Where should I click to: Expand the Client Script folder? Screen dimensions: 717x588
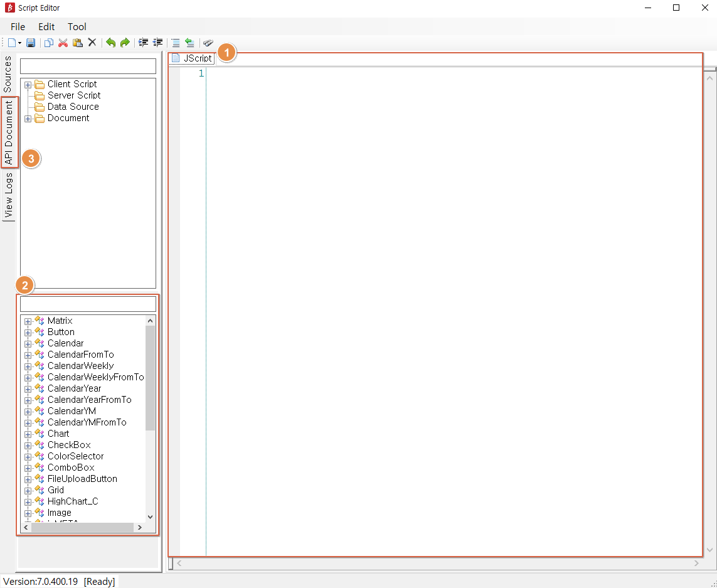click(28, 84)
